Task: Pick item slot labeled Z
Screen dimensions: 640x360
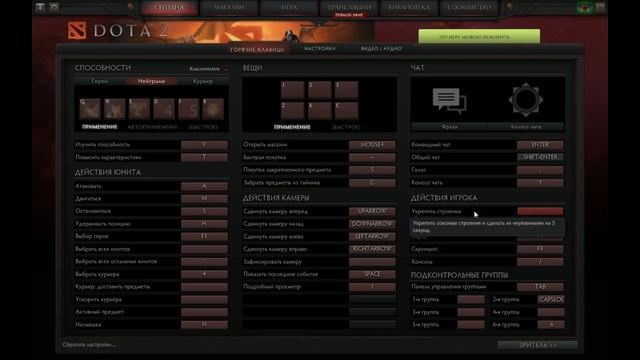Action: (x=292, y=111)
